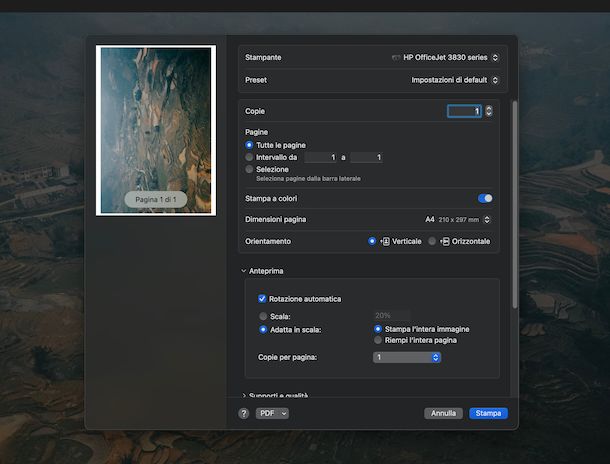Click the Scala percentage field showing 20%

(x=391, y=315)
